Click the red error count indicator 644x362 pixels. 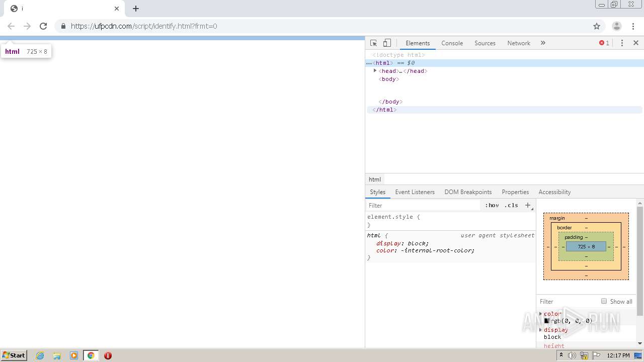(604, 43)
